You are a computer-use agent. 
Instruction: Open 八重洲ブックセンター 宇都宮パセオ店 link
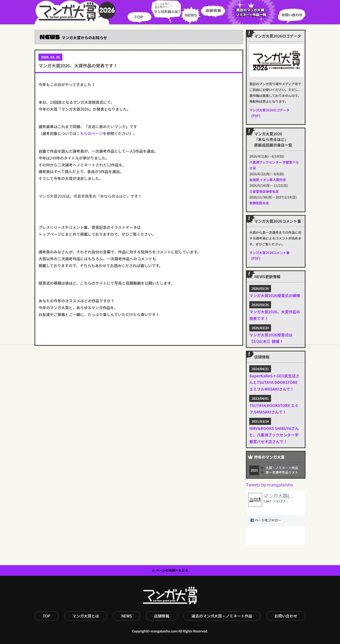(273, 165)
